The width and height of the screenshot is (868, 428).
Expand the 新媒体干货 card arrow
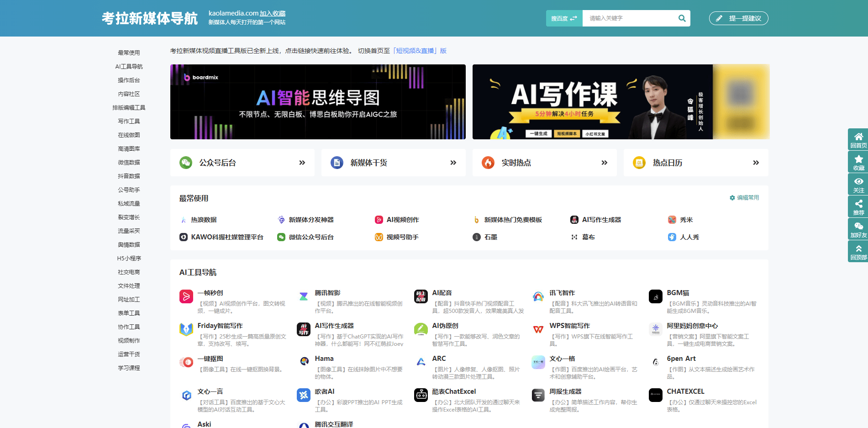(453, 163)
